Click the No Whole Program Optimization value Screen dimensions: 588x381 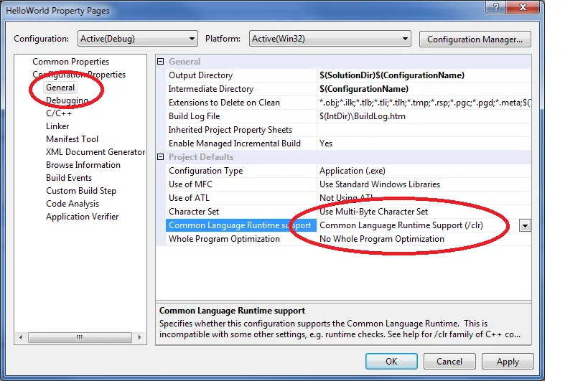(382, 239)
